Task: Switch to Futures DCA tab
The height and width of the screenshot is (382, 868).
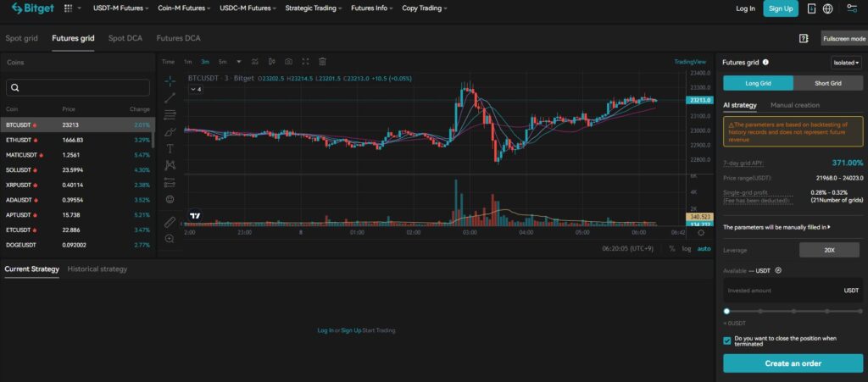Action: [x=178, y=38]
